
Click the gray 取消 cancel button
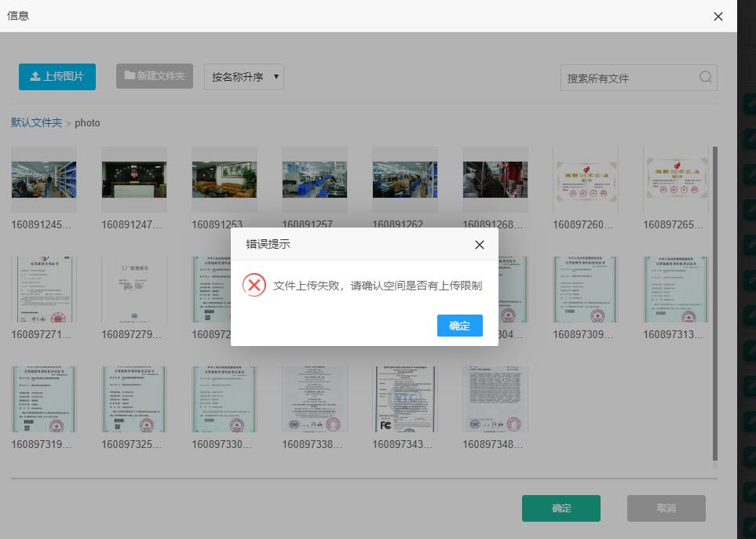(667, 508)
